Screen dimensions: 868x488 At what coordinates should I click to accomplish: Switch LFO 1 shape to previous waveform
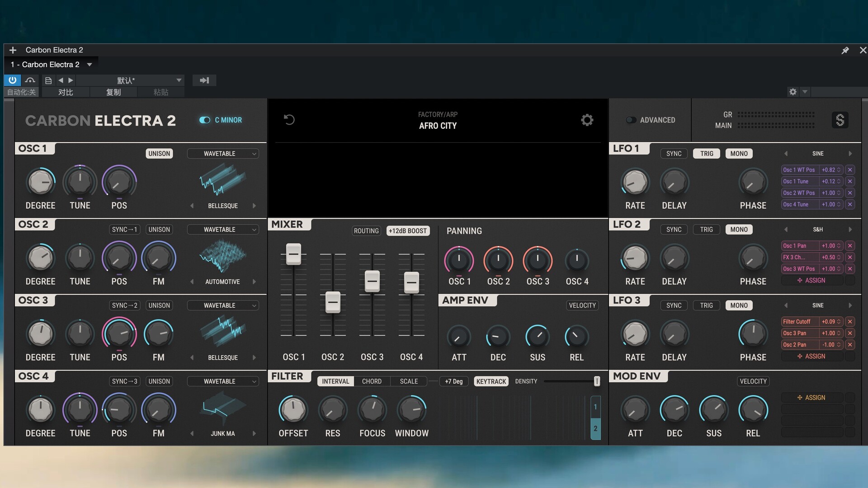tap(786, 154)
